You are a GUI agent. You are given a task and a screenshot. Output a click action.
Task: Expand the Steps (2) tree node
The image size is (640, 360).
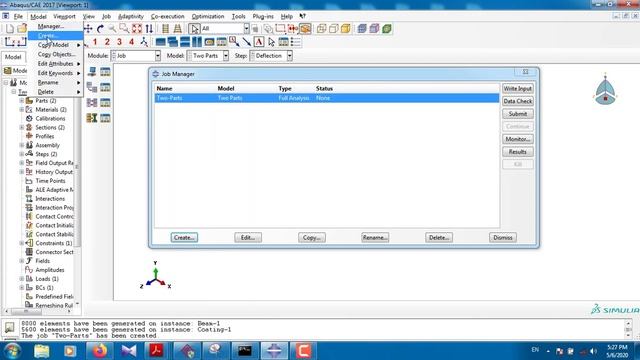point(22,154)
